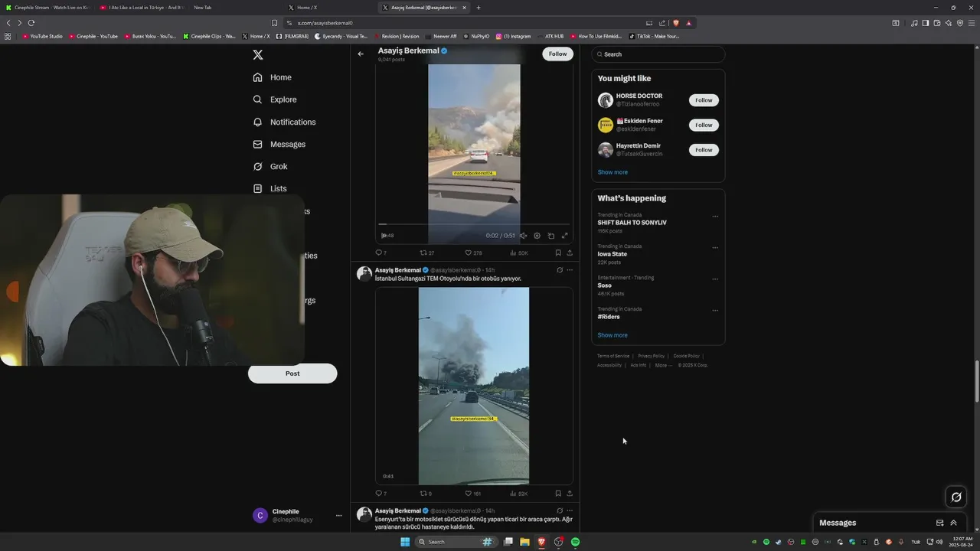Switch to the Cinephile Stream browser tab
This screenshot has width=980, height=551.
coord(47,8)
